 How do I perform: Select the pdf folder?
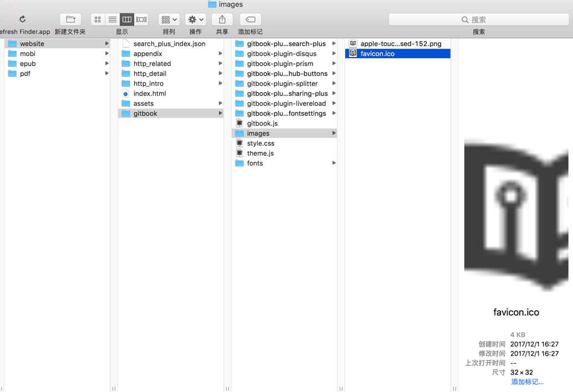(57, 74)
